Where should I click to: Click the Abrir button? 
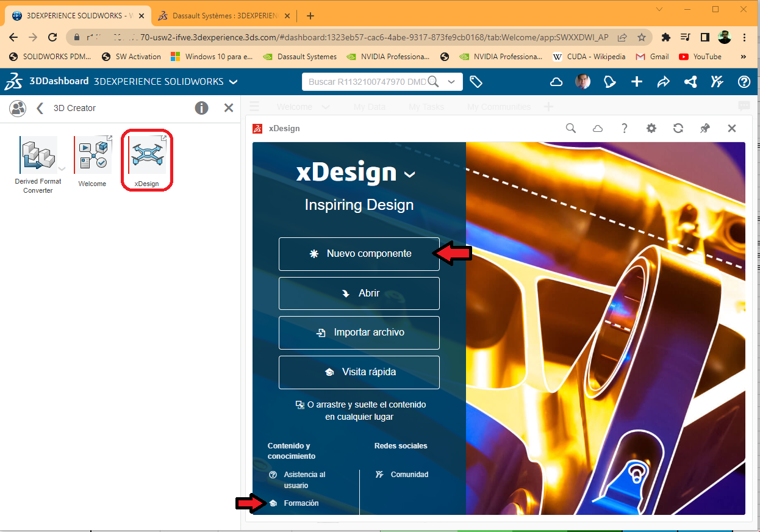click(x=359, y=293)
